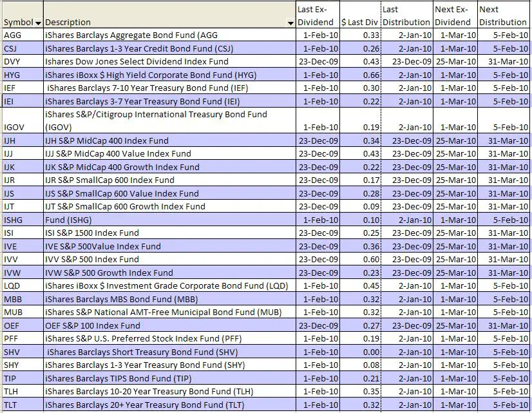Select the IJK symbol cell
The image size is (532, 413).
pos(23,167)
